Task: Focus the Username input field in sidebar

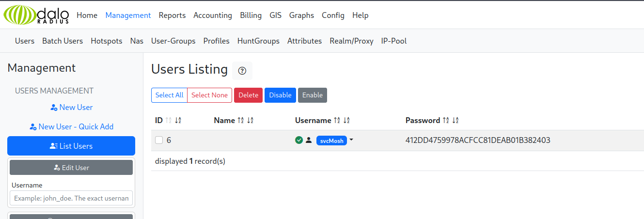Action: pyautogui.click(x=71, y=198)
